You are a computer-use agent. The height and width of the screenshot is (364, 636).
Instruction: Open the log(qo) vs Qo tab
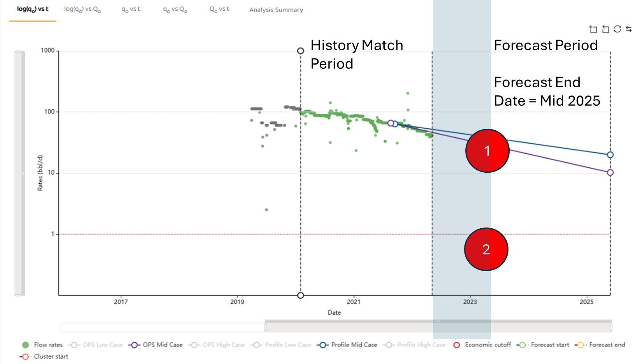(82, 9)
